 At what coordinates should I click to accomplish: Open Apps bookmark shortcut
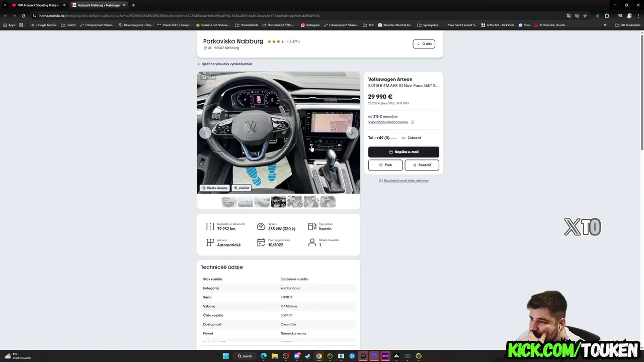(x=9, y=25)
